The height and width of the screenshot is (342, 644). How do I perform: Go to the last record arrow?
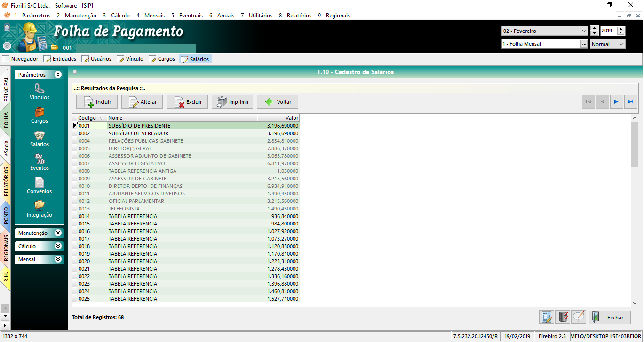coord(631,102)
